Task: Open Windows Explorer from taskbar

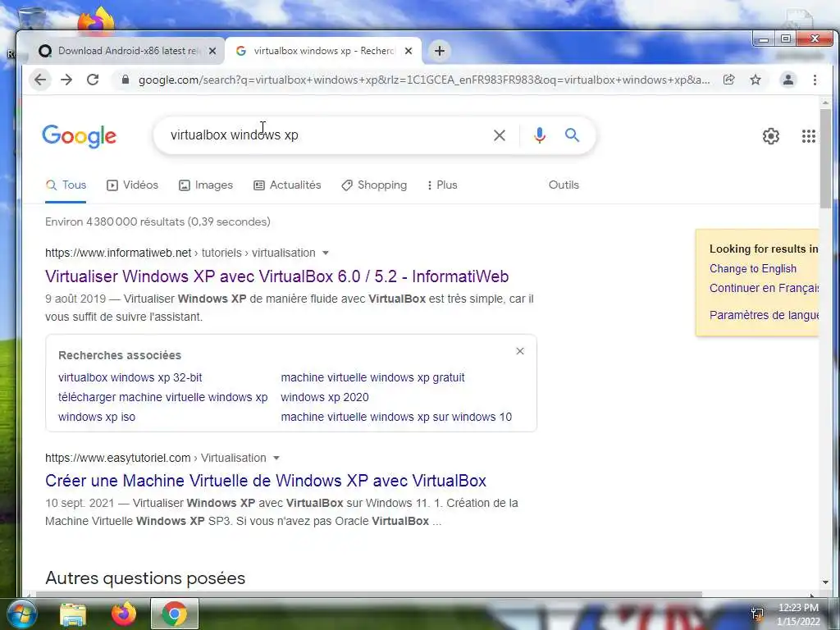Action: point(72,614)
